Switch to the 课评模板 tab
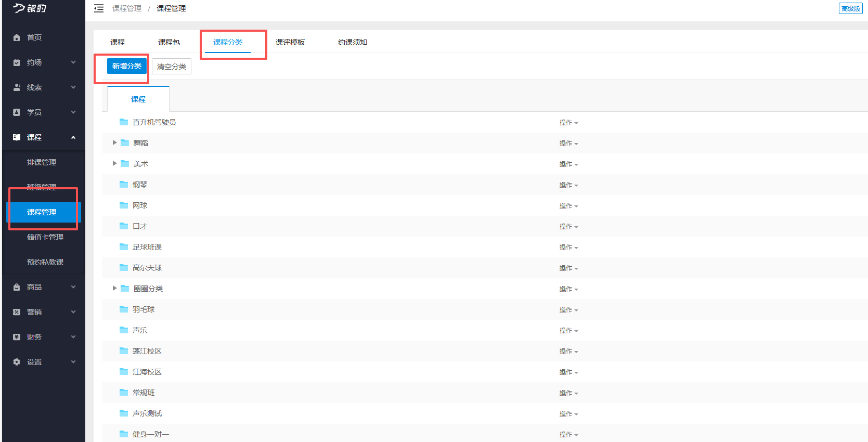 [290, 42]
